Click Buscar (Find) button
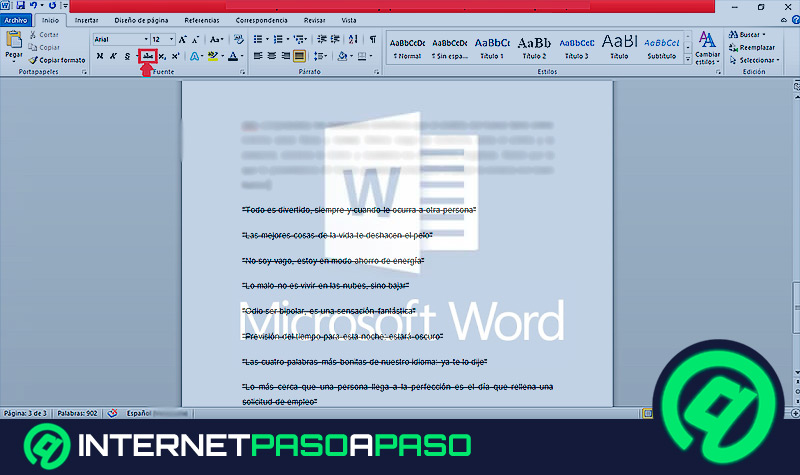The image size is (800, 475). [747, 35]
